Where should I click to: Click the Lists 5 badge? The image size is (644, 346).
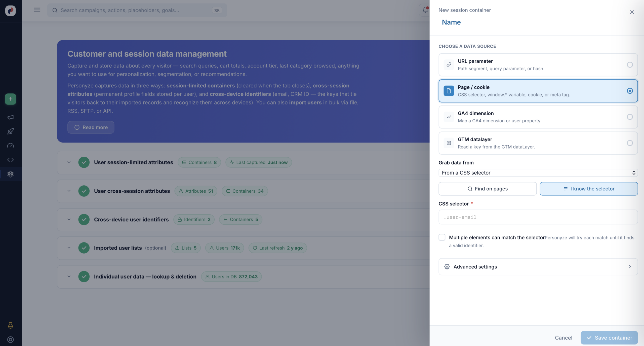[186, 248]
